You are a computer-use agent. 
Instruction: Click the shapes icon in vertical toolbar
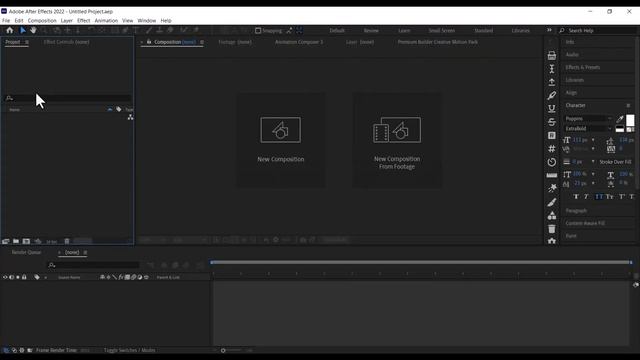tap(552, 216)
